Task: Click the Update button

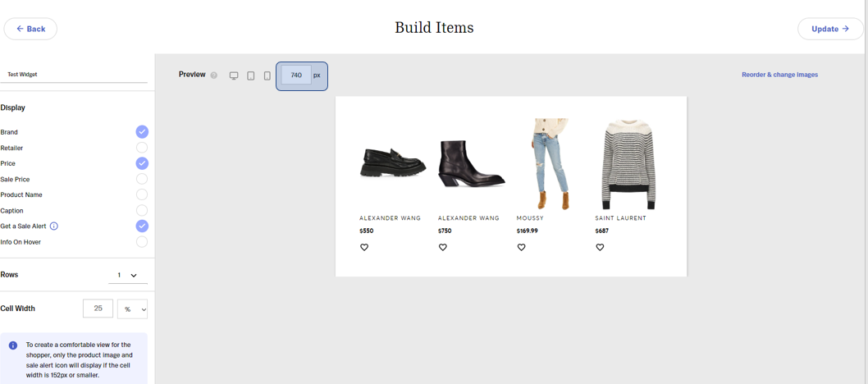Action: coord(830,29)
